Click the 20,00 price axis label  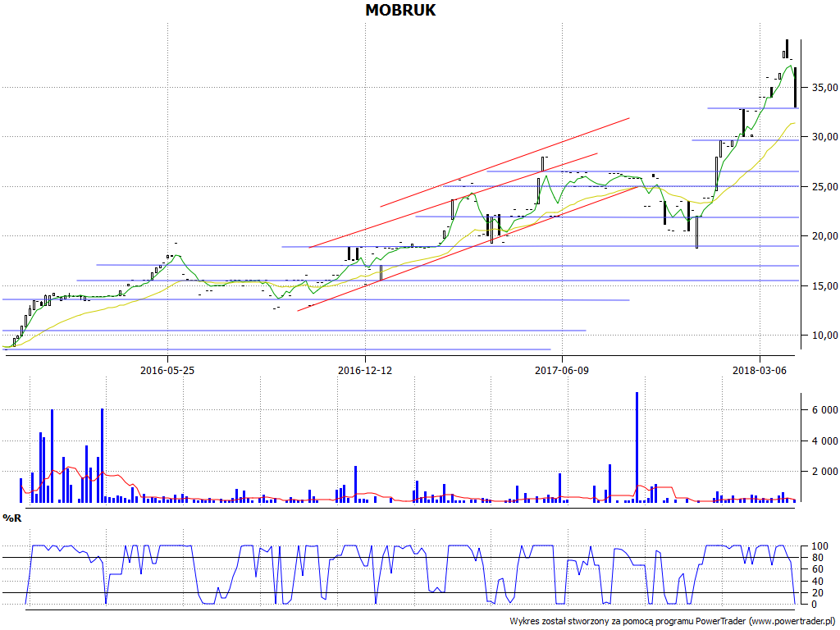point(824,235)
